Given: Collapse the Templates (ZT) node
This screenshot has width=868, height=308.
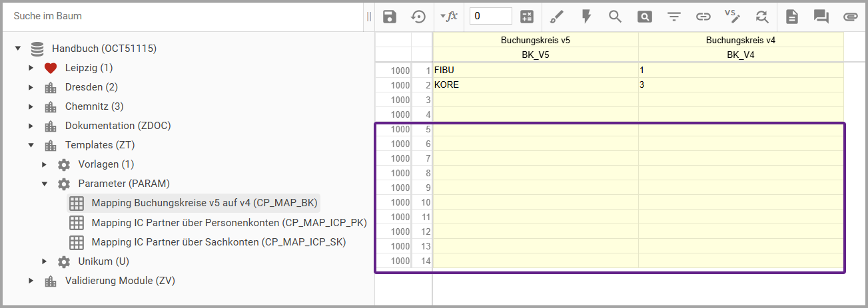Looking at the screenshot, I should pos(31,145).
